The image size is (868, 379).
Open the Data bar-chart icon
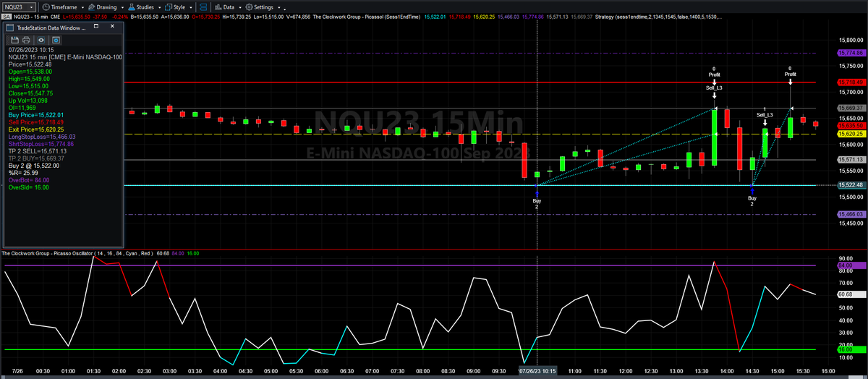click(x=218, y=7)
